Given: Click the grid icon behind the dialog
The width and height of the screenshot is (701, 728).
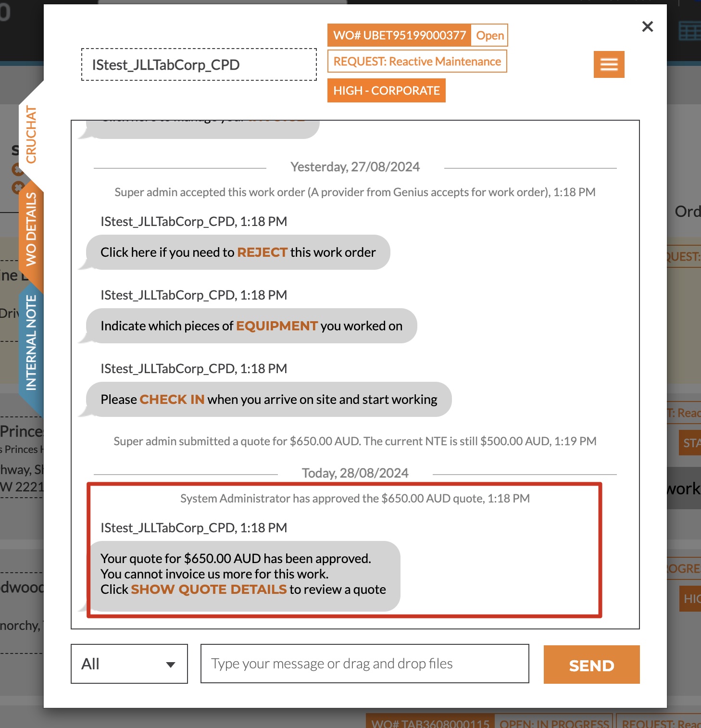Looking at the screenshot, I should point(689,32).
